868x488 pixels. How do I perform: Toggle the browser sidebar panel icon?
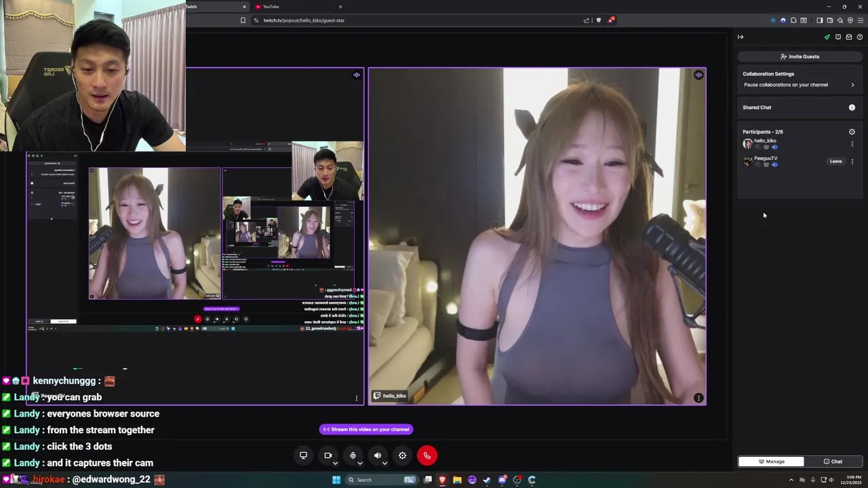tap(819, 20)
